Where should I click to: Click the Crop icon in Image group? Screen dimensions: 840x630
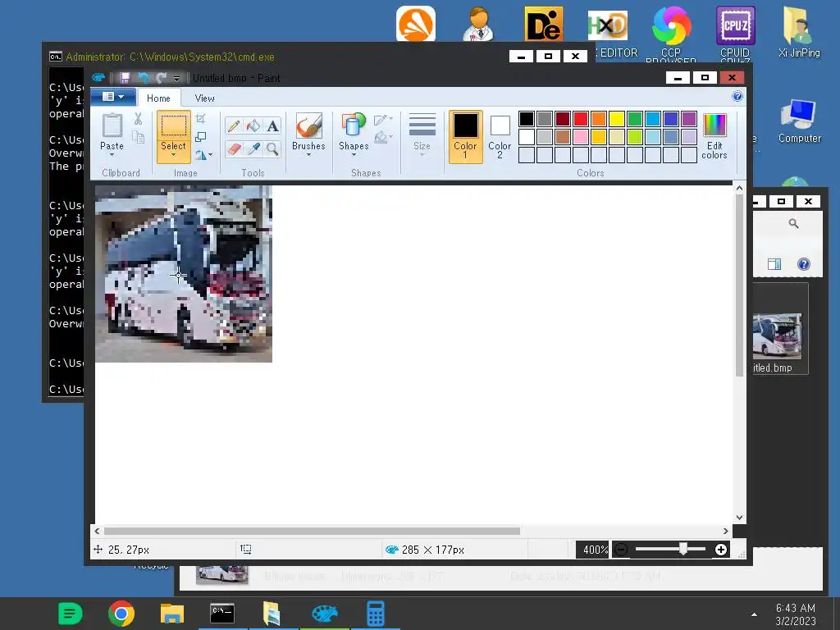201,119
